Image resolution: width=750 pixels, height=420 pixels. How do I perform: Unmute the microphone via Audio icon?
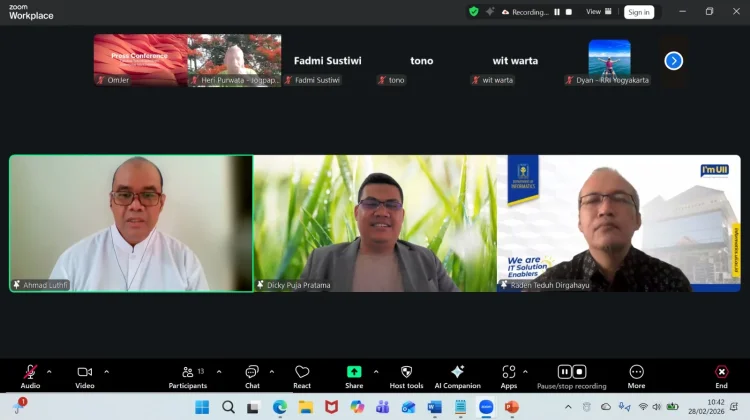pos(30,376)
